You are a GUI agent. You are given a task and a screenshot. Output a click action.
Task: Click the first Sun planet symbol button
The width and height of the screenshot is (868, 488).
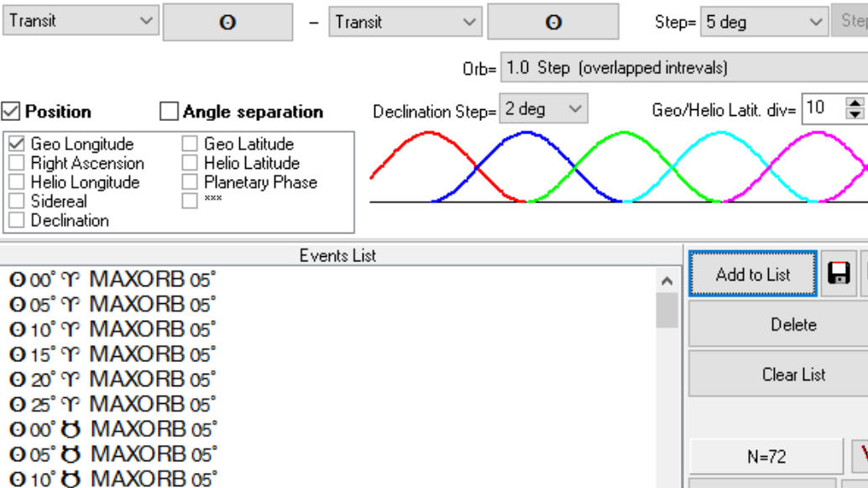pyautogui.click(x=227, y=23)
